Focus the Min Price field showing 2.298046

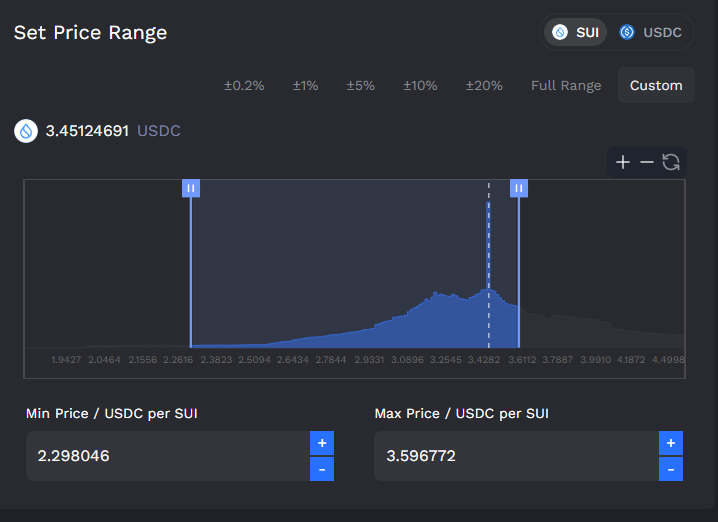coord(168,456)
